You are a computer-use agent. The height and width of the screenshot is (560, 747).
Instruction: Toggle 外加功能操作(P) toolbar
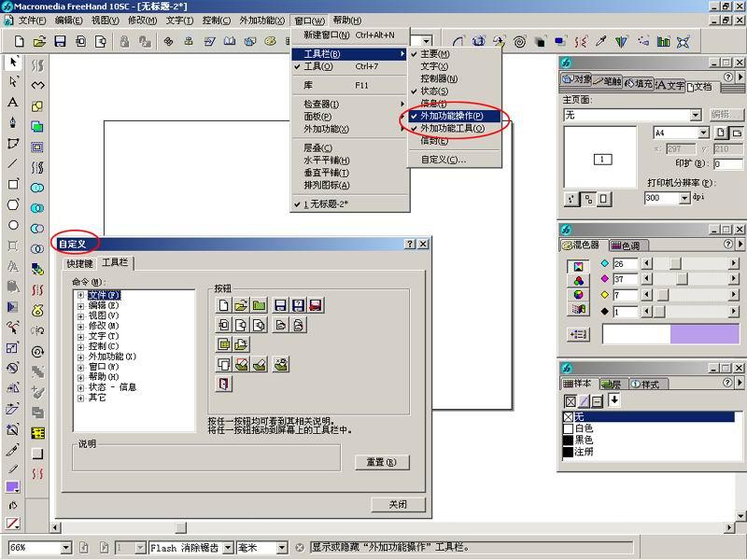[x=455, y=116]
